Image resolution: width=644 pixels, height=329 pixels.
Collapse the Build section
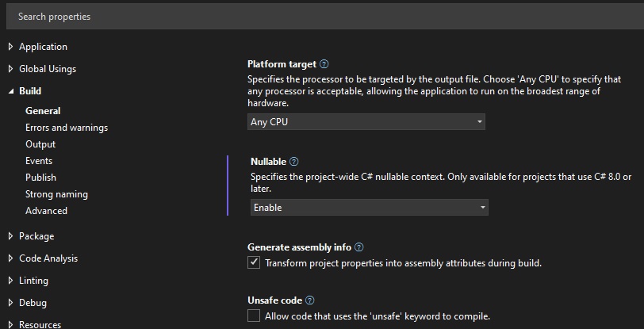(11, 91)
